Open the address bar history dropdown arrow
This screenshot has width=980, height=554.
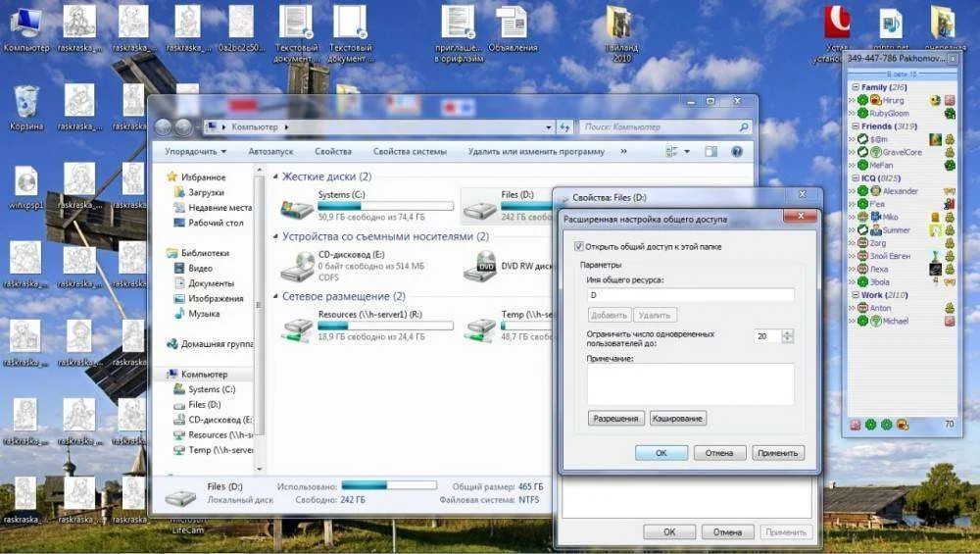coord(548,126)
